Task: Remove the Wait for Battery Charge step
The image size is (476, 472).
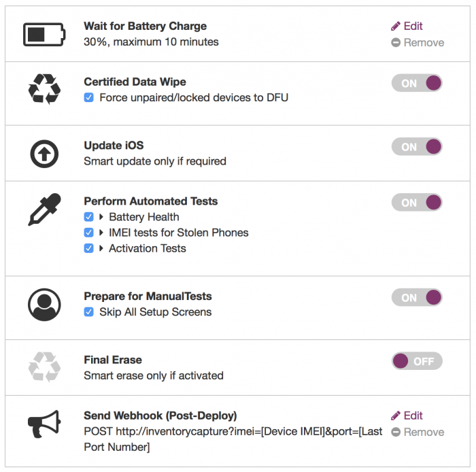Action: point(418,42)
